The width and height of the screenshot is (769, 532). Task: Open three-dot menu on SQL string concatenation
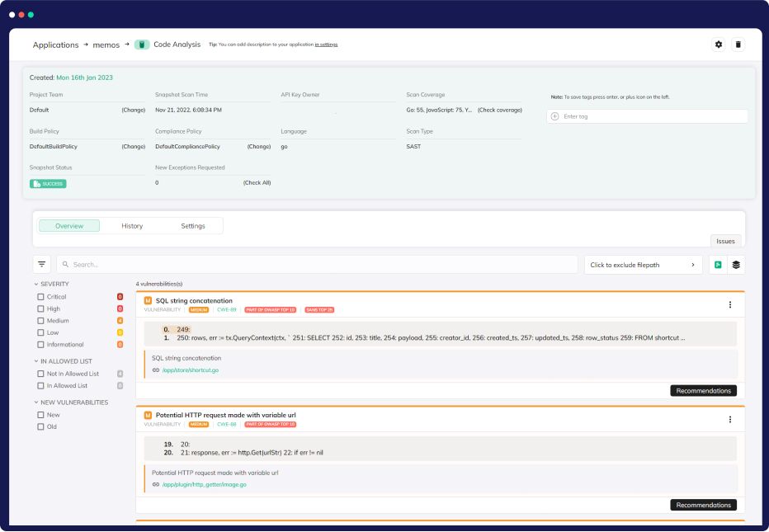[x=729, y=304]
